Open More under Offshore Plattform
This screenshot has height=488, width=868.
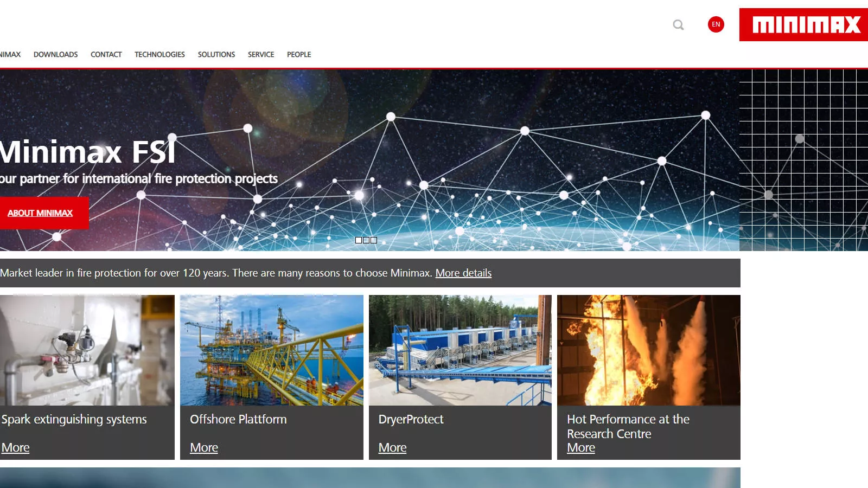(x=204, y=447)
